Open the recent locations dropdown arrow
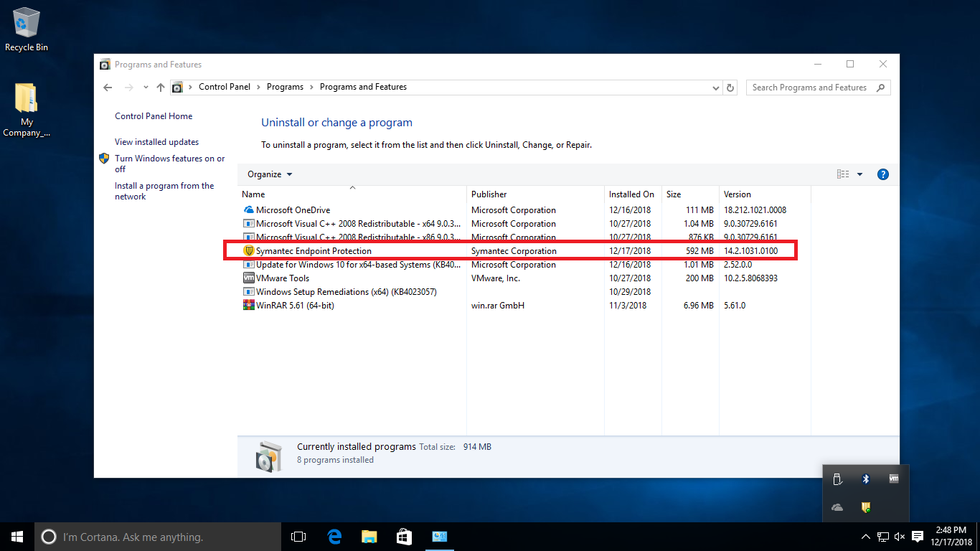 coord(146,88)
